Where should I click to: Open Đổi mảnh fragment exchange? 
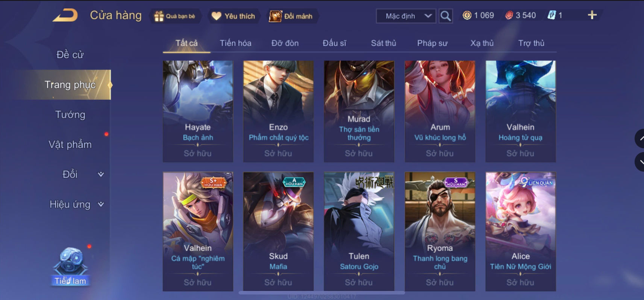coord(275,16)
